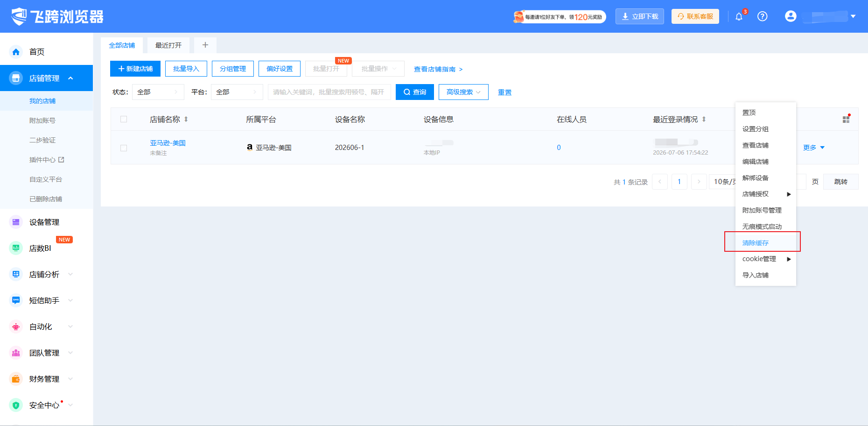
Task: Add a new tab with plus
Action: click(205, 45)
